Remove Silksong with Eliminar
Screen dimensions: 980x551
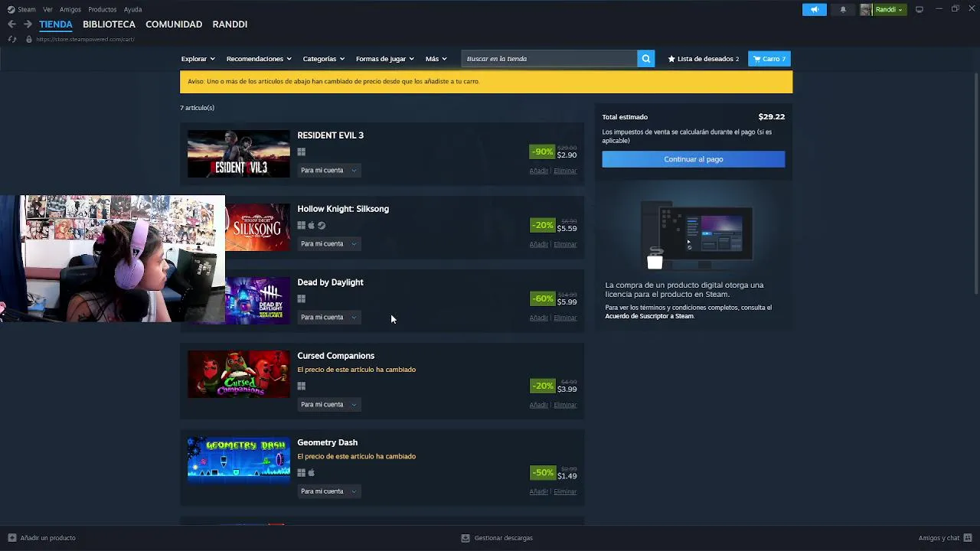pos(565,244)
